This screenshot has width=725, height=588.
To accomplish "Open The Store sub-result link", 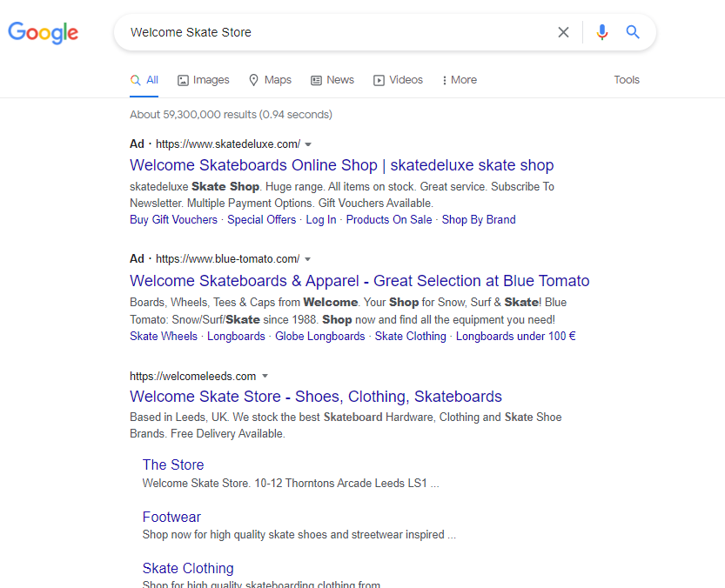I will (x=173, y=464).
